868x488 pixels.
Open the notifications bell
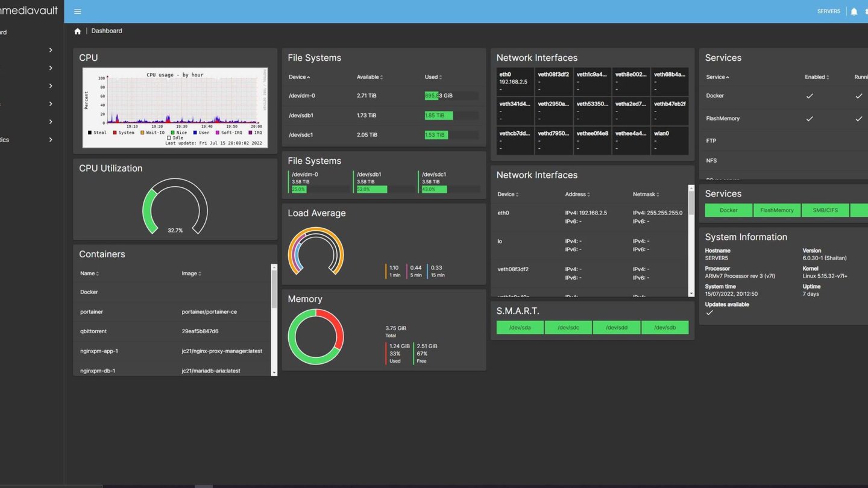854,11
